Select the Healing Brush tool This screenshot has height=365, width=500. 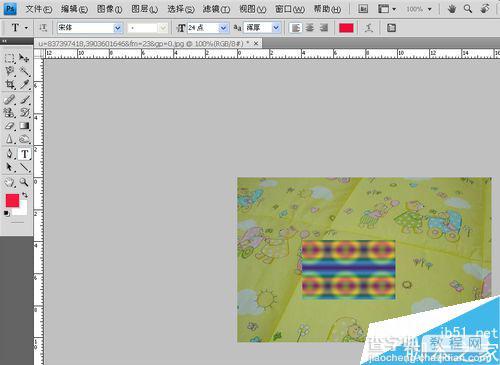click(x=10, y=99)
